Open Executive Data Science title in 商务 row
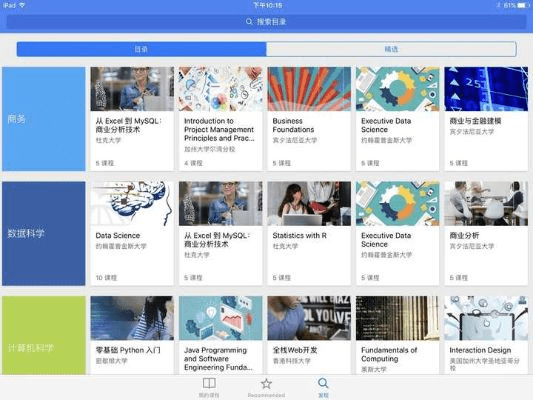The height and width of the screenshot is (400, 533). 386,125
